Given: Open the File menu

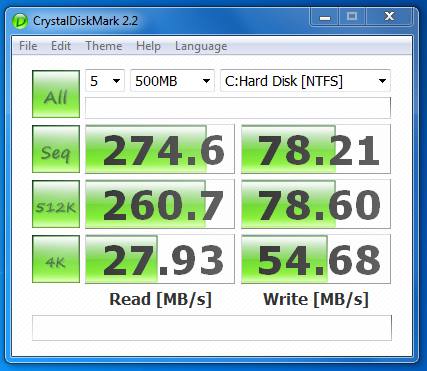Looking at the screenshot, I should pyautogui.click(x=28, y=46).
